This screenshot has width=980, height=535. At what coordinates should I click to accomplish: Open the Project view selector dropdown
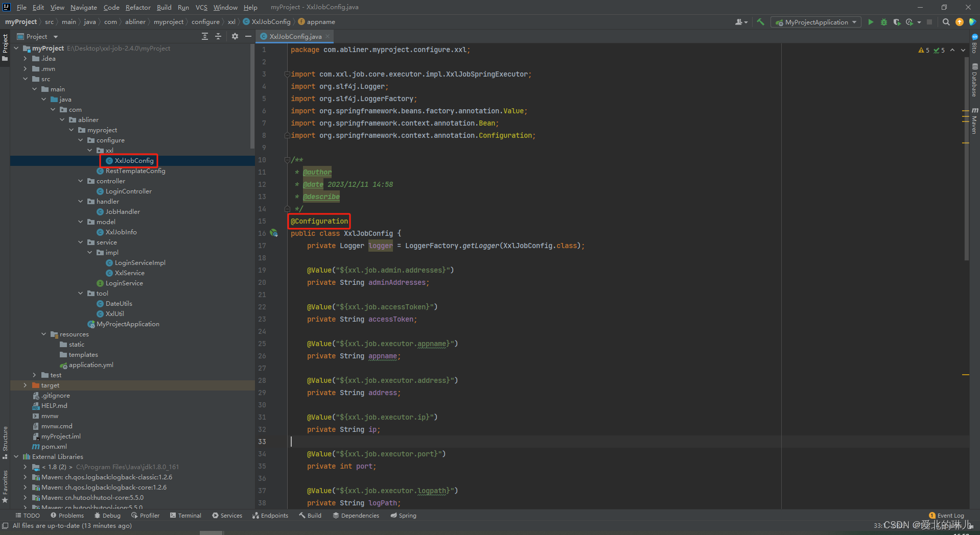[x=38, y=36]
